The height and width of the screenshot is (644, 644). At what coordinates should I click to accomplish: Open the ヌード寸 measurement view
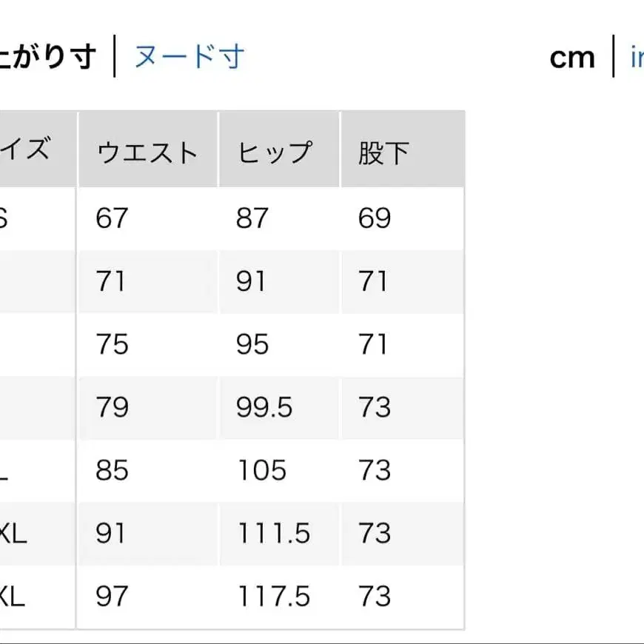[x=189, y=58]
